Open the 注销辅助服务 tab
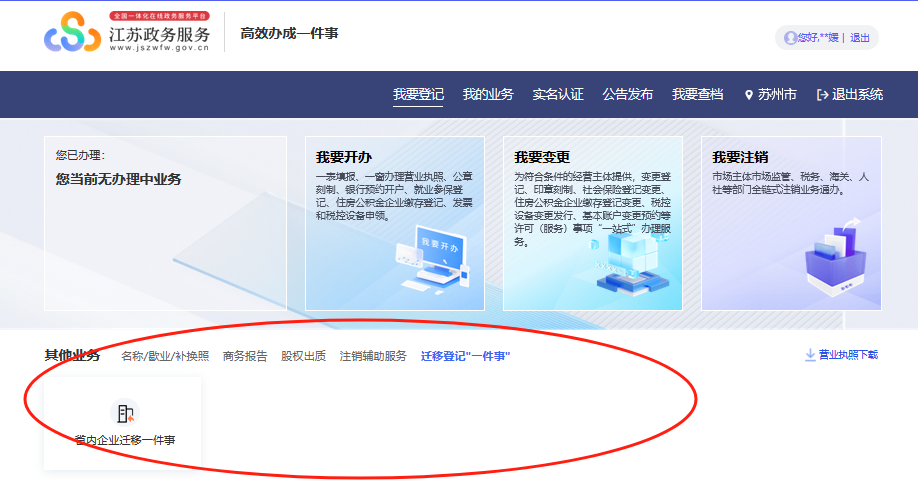 tap(373, 356)
